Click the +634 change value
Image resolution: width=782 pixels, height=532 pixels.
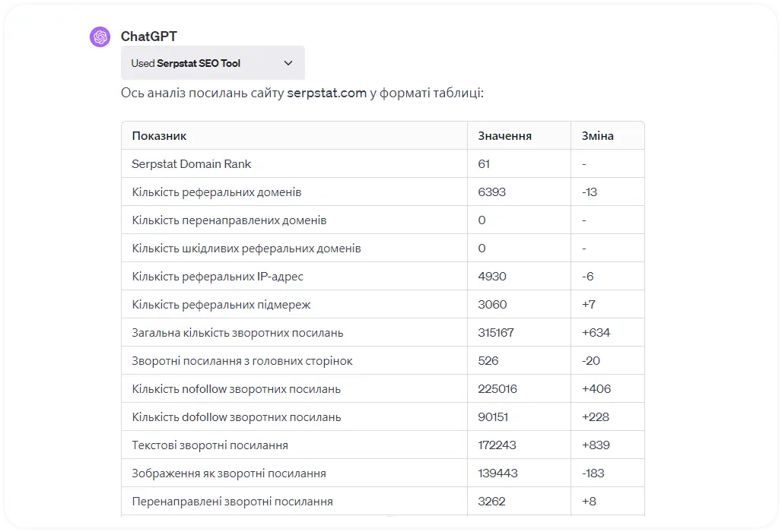coord(596,333)
